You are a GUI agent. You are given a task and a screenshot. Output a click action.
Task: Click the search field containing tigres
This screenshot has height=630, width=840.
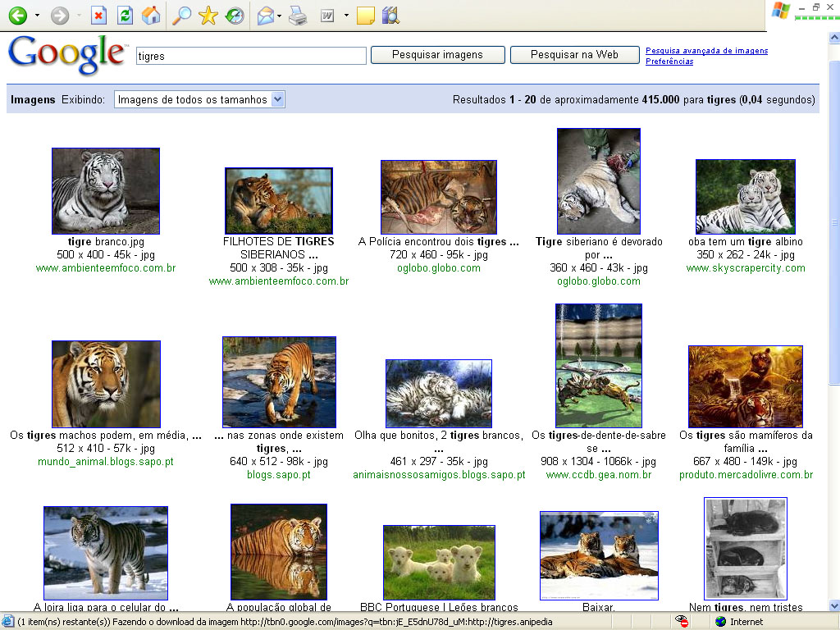click(x=250, y=56)
